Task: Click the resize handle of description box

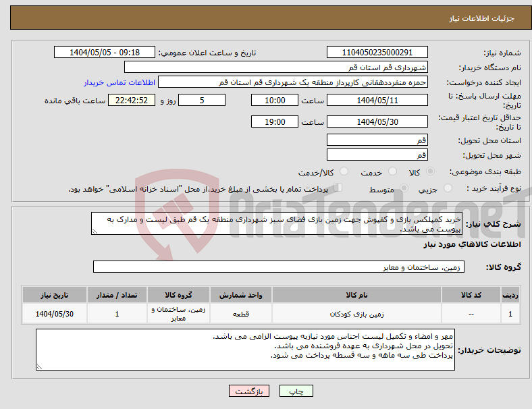Action: click(x=95, y=231)
